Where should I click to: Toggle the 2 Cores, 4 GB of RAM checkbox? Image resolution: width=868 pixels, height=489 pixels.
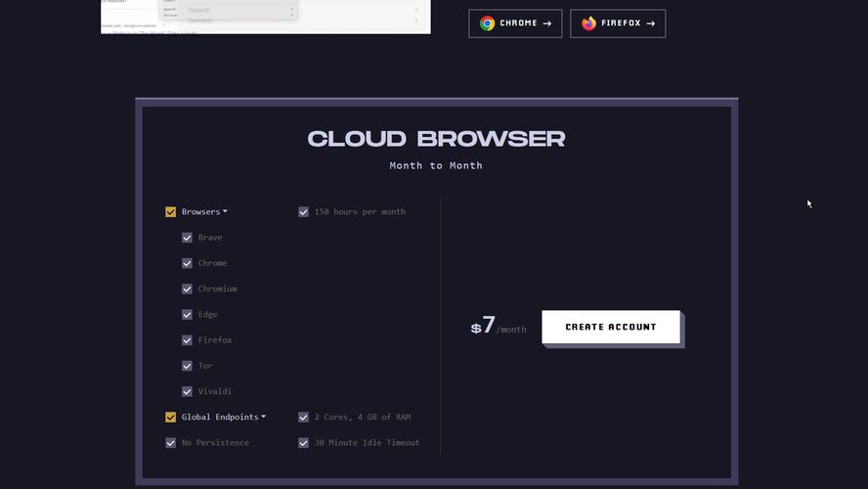303,417
